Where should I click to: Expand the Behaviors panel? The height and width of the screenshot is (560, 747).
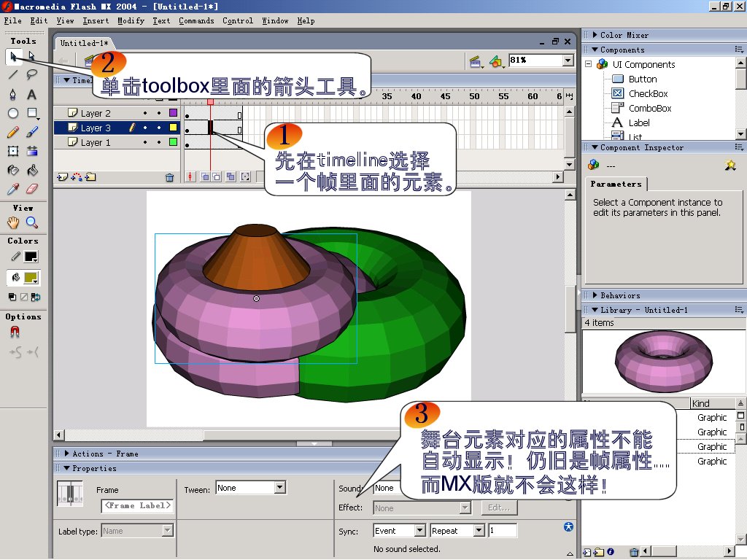(595, 295)
